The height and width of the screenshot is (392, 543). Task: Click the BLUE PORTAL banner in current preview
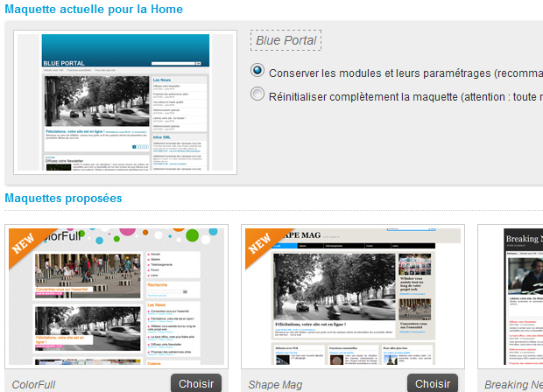125,51
